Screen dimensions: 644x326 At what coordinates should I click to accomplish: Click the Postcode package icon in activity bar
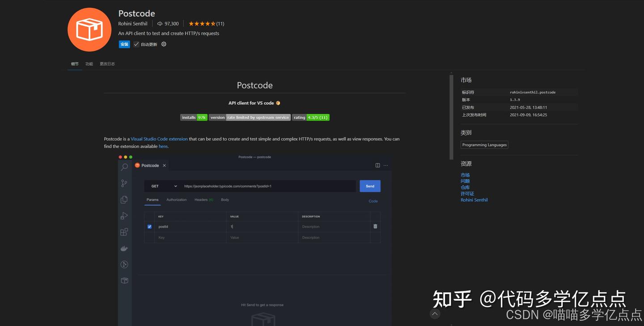pyautogui.click(x=124, y=280)
